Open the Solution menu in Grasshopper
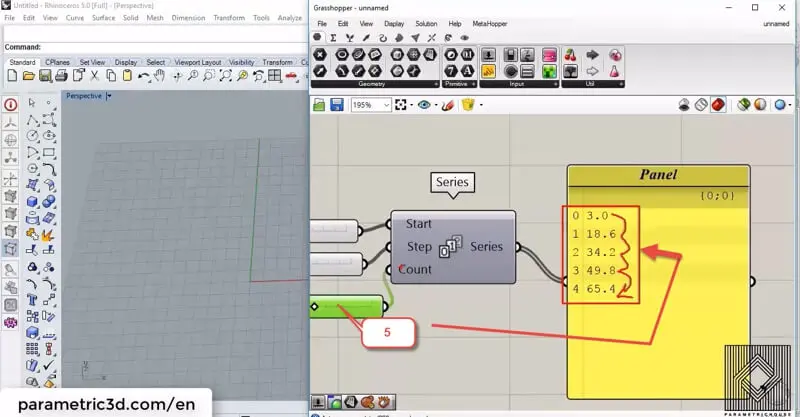 (427, 23)
